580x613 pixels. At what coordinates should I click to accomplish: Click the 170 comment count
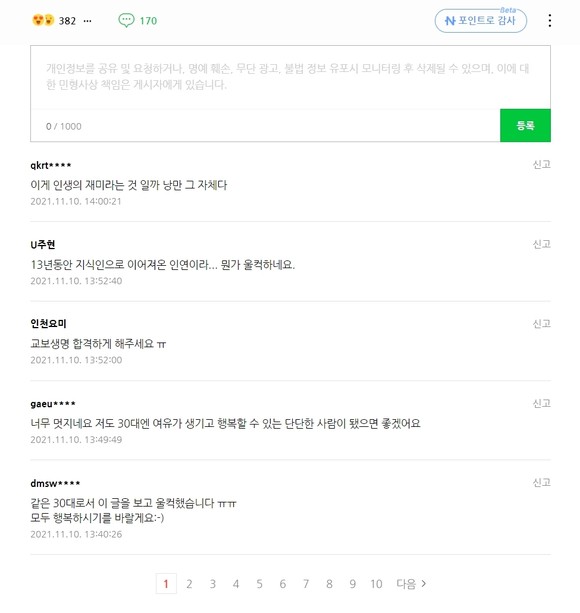[148, 21]
